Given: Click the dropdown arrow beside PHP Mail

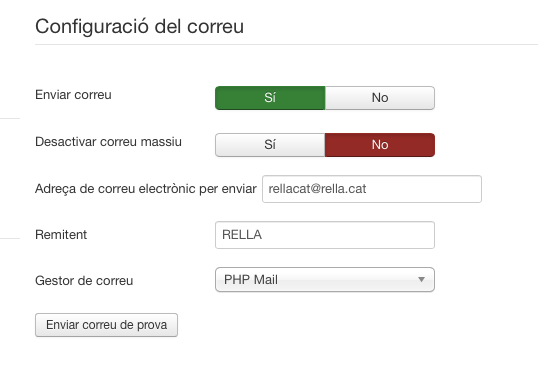Looking at the screenshot, I should click(421, 279).
